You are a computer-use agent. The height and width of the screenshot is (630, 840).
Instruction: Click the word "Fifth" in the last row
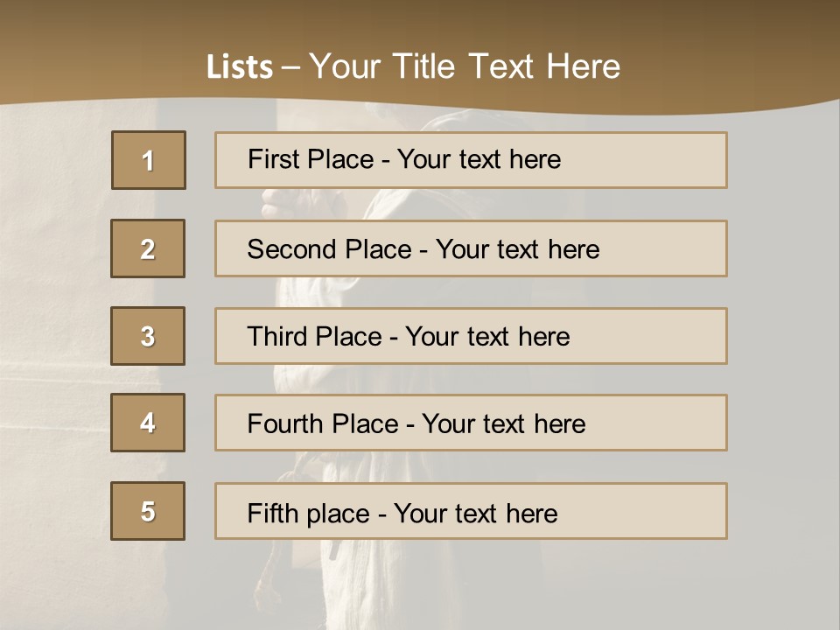[271, 513]
